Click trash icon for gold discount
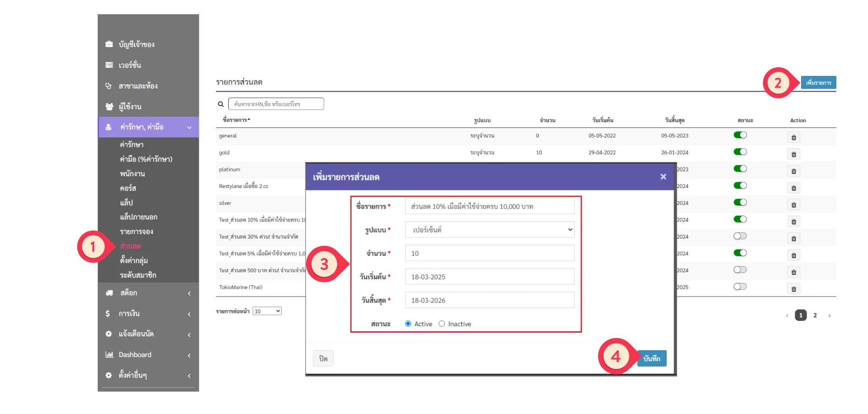The width and height of the screenshot is (868, 414). pos(793,155)
